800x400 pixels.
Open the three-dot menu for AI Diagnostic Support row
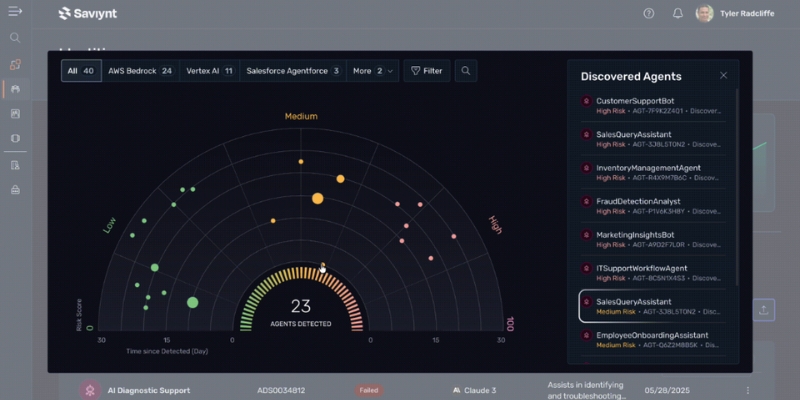tap(747, 390)
